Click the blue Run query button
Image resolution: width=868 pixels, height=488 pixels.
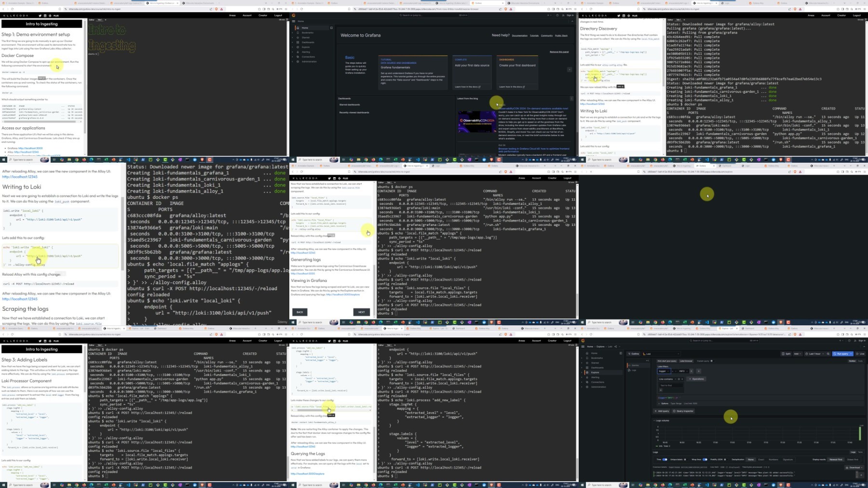[x=842, y=354]
